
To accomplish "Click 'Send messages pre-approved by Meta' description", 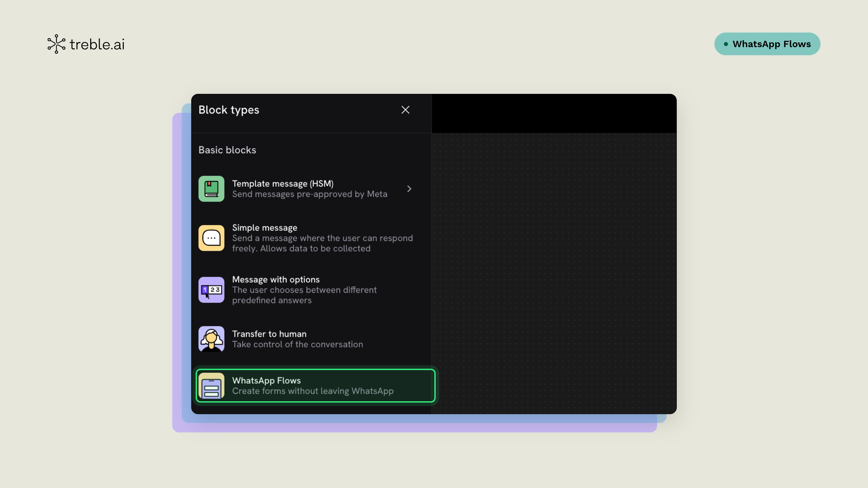I will click(x=310, y=194).
